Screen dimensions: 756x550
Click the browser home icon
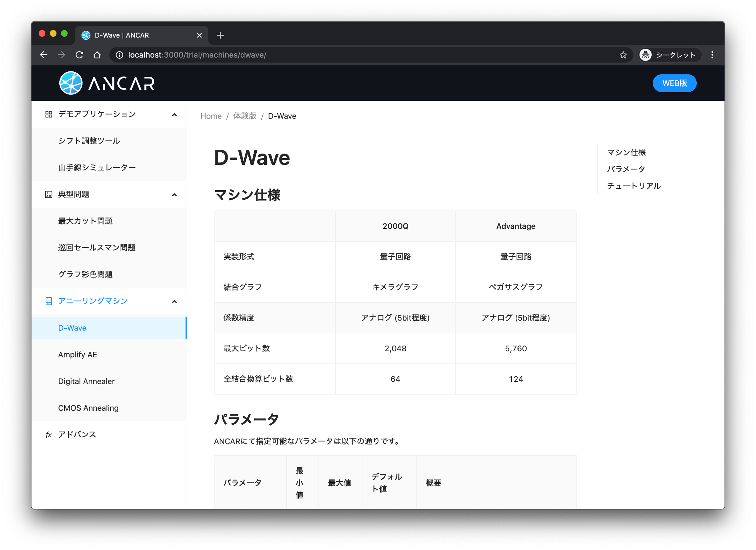point(97,55)
